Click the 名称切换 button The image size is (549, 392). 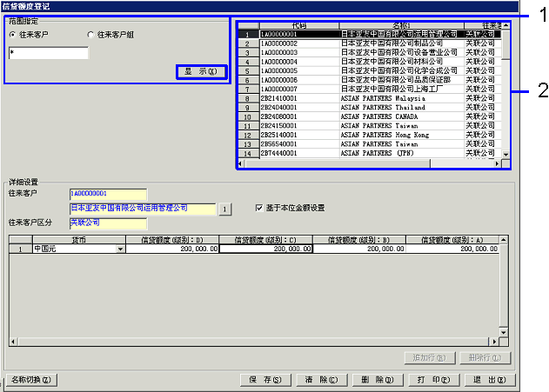click(33, 380)
